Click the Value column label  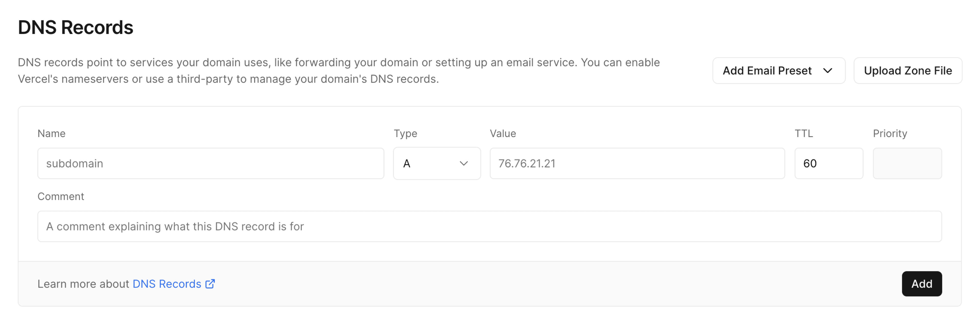[x=503, y=133]
